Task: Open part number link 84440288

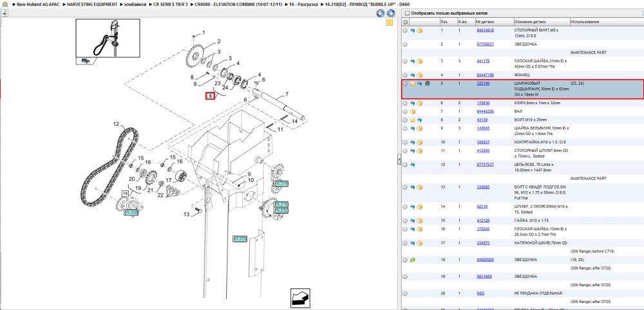Action: pyautogui.click(x=485, y=111)
